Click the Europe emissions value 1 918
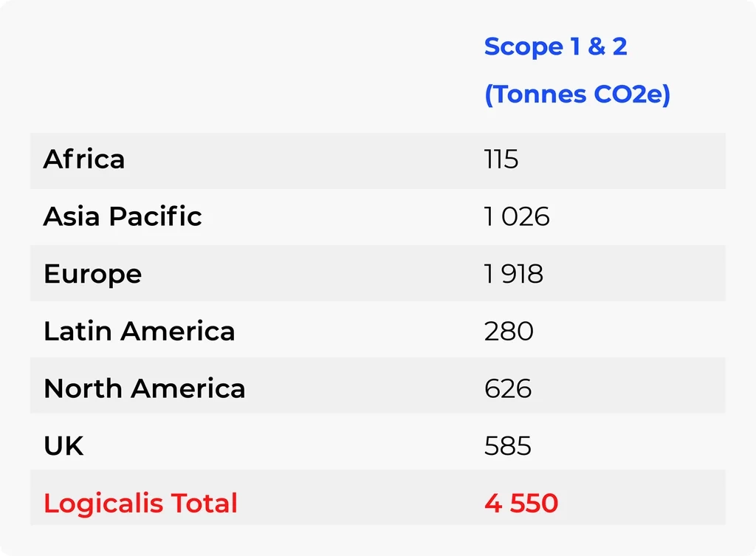The image size is (756, 556). pyautogui.click(x=514, y=274)
